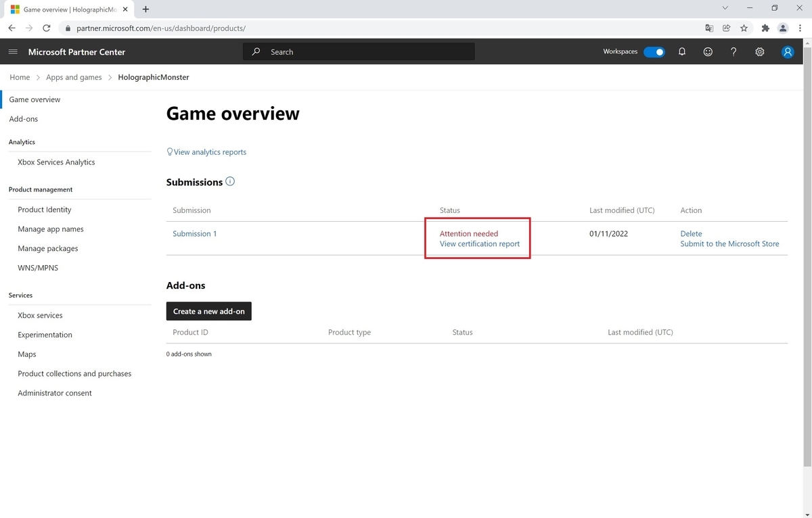812x518 pixels.
Task: Click the translate page icon
Action: (x=709, y=28)
